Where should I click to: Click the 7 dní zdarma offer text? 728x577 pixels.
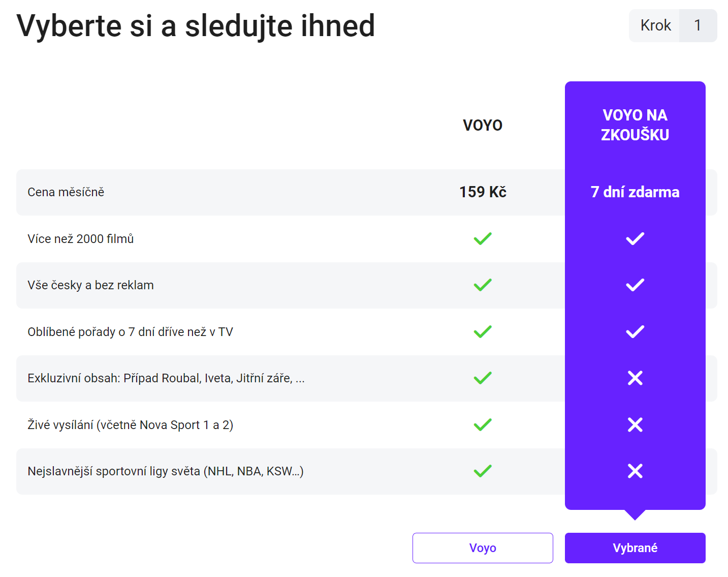(x=635, y=192)
